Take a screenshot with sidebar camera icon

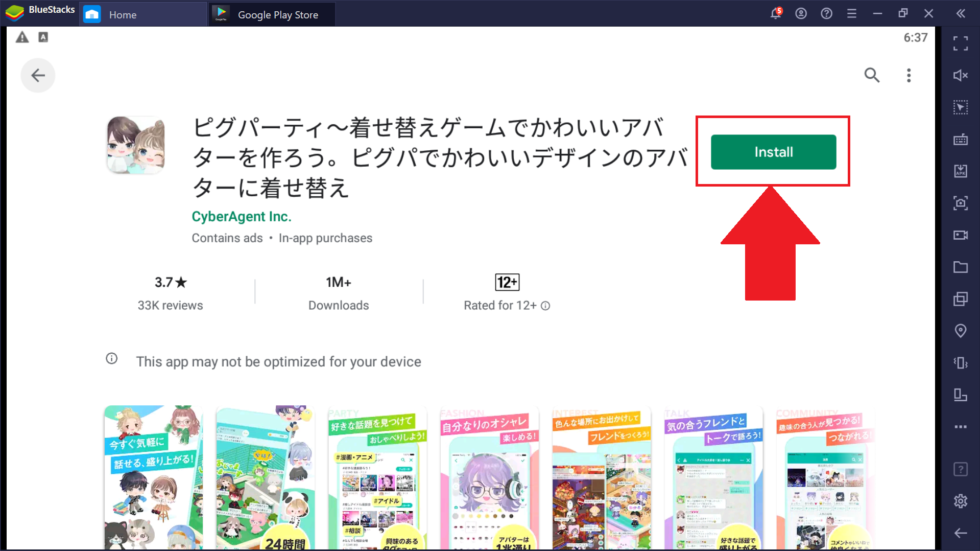click(x=961, y=203)
